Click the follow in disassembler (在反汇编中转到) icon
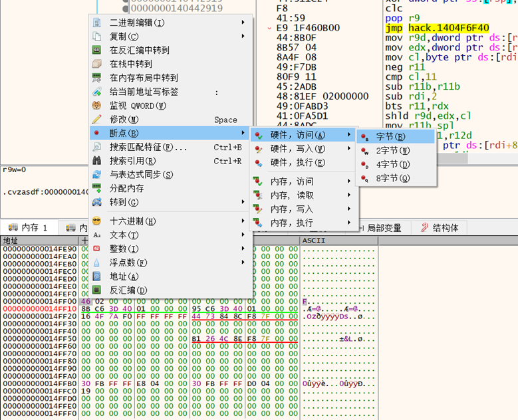The height and width of the screenshot is (420, 518). point(97,50)
